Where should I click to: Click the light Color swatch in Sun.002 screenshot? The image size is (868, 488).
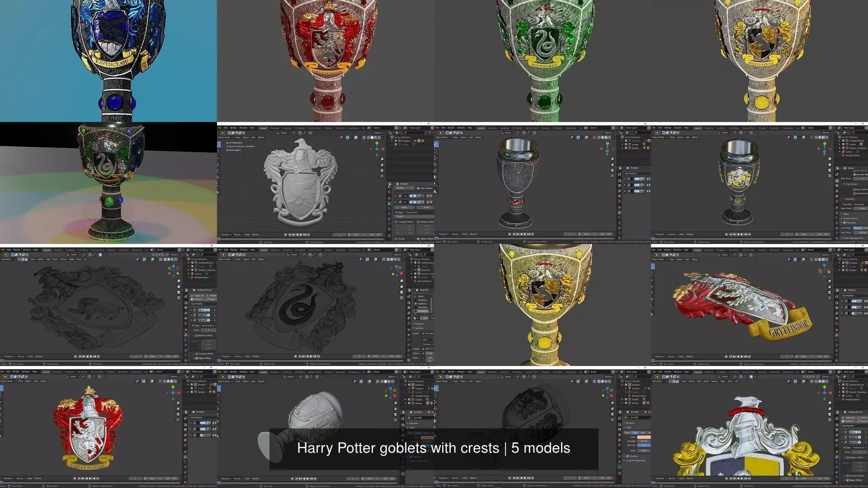[644, 437]
